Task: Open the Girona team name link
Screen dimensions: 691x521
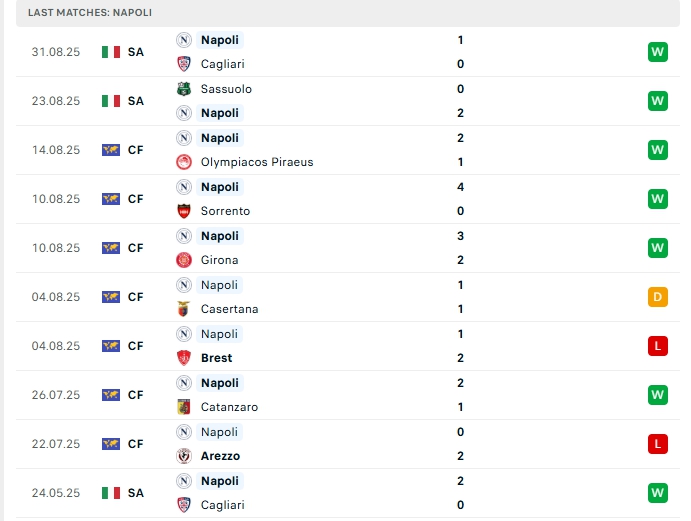Action: click(220, 260)
